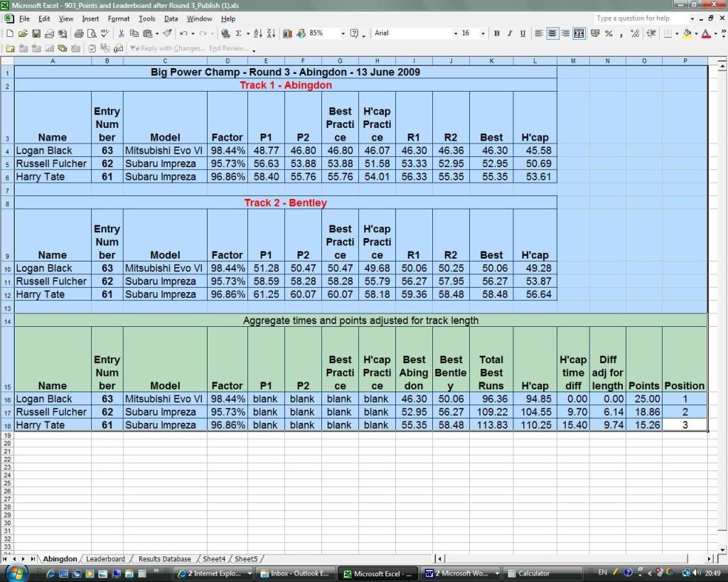Expand the Borders dropdown arrow
Screen dimensions: 728x582
coord(677,33)
